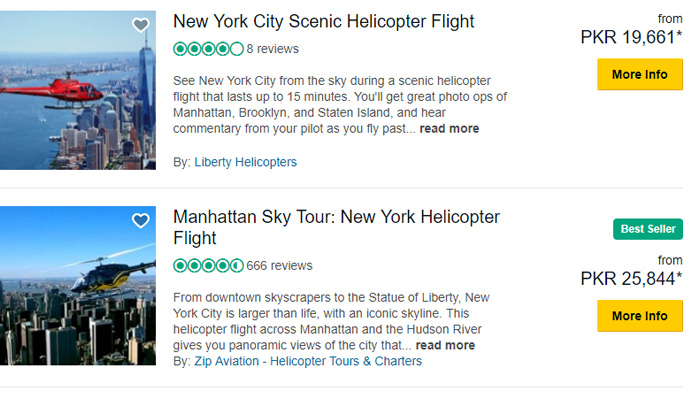Expand read more on Manhattan Sky Tour description
The width and height of the screenshot is (700, 400).
(445, 345)
